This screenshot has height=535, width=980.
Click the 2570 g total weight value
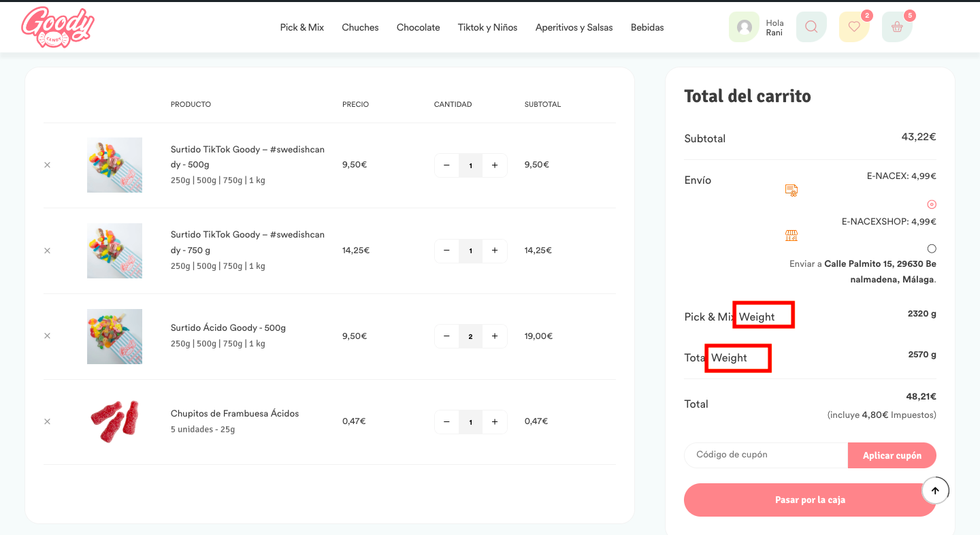point(922,355)
